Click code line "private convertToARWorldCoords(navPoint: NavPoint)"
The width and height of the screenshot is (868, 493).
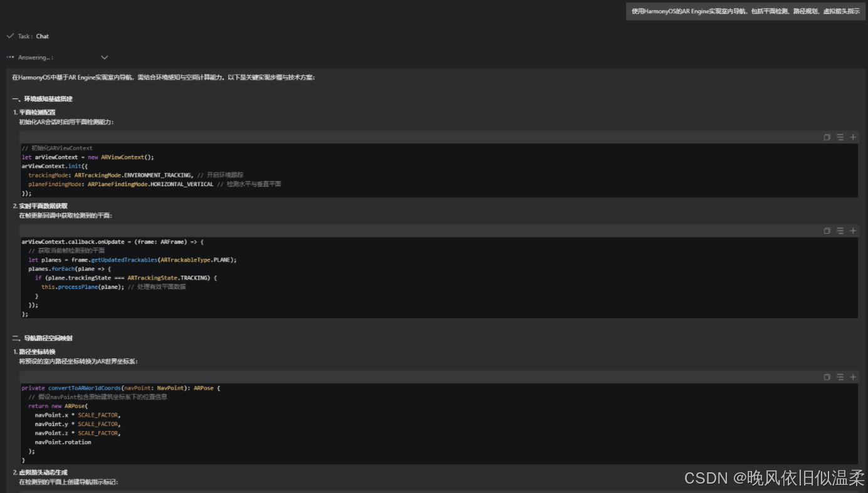click(x=121, y=388)
